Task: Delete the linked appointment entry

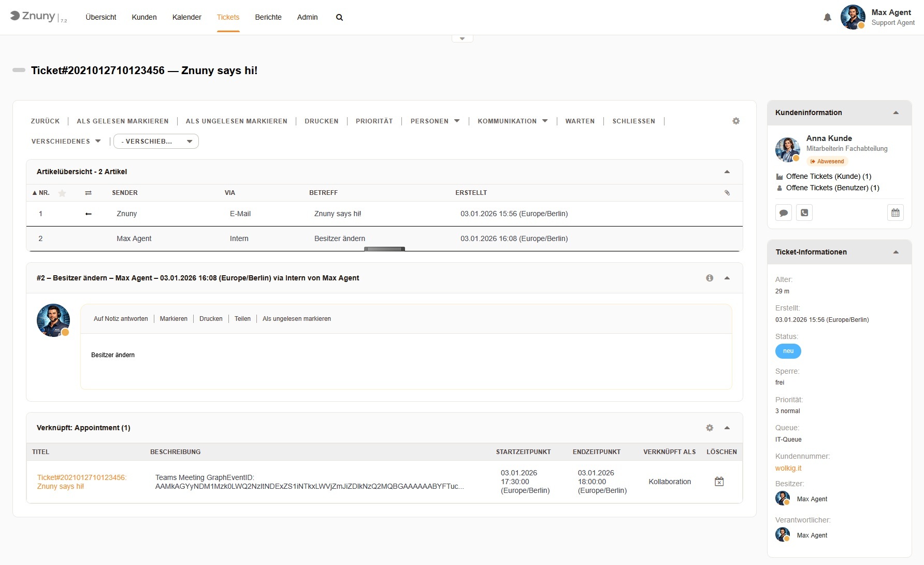Action: [x=719, y=482]
